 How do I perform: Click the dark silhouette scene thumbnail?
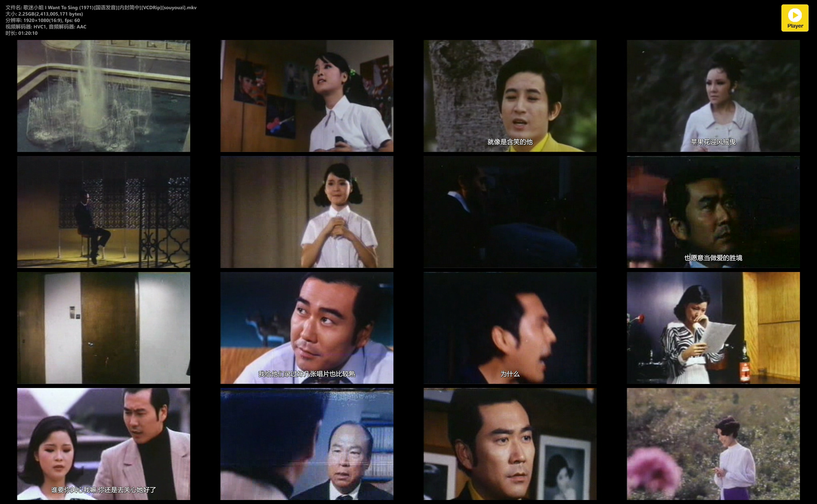pyautogui.click(x=510, y=212)
